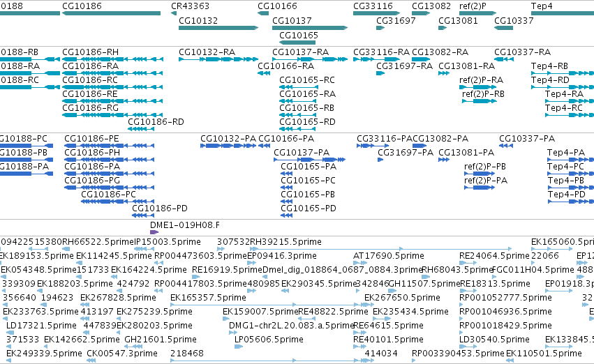The width and height of the screenshot is (594, 364).
Task: Click the purple DME1-019H08.F feature arrow
Action: [x=154, y=232]
